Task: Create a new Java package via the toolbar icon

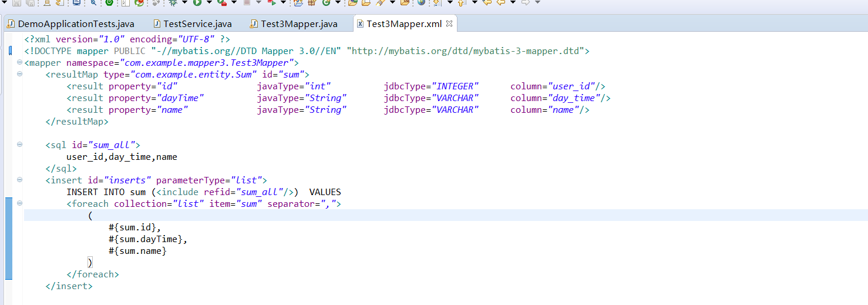Action: tap(312, 2)
